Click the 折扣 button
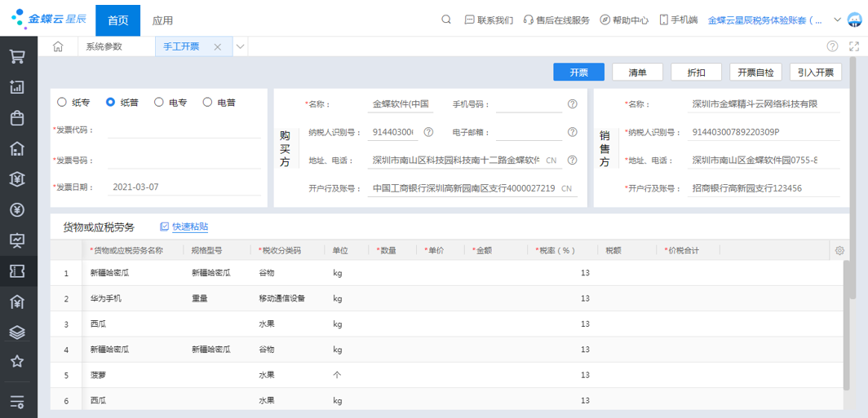The width and height of the screenshot is (868, 418). click(x=697, y=72)
